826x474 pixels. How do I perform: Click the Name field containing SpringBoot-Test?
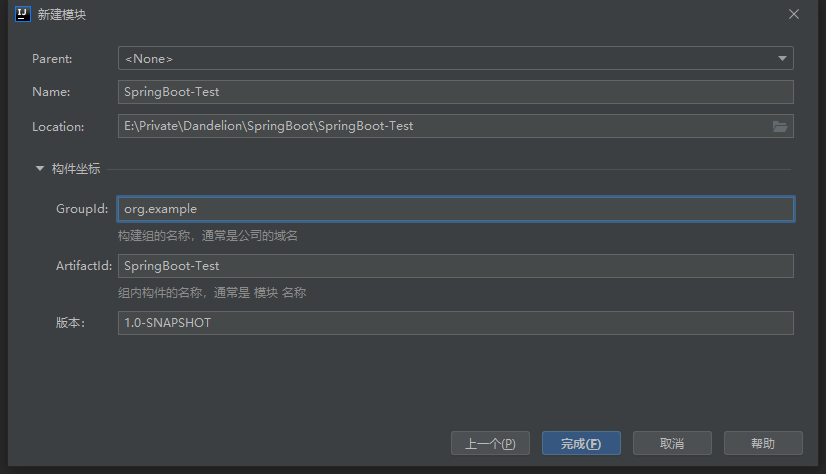click(x=455, y=92)
